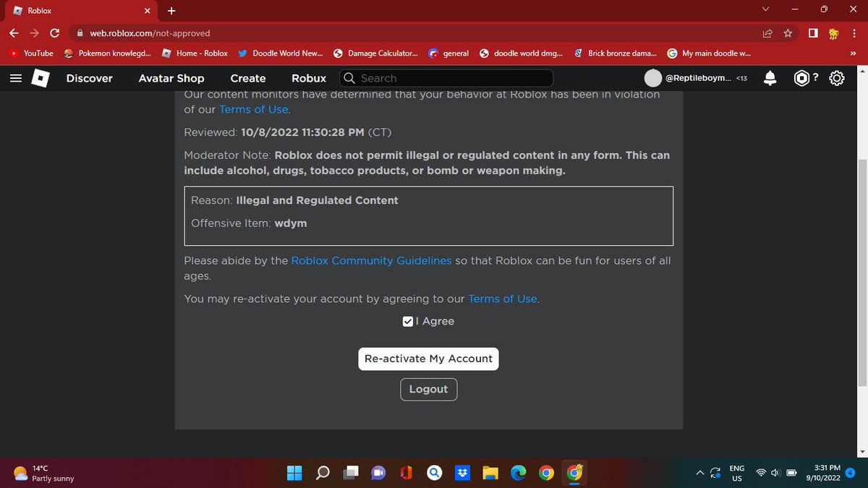The image size is (868, 488).
Task: Open the weather widget
Action: [43, 473]
